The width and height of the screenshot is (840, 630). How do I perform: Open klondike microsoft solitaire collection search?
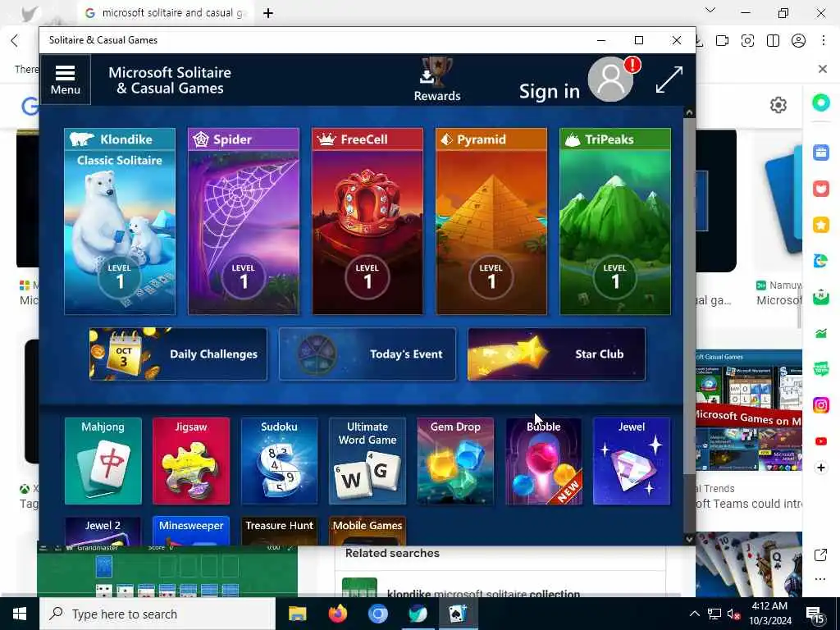[x=483, y=593]
